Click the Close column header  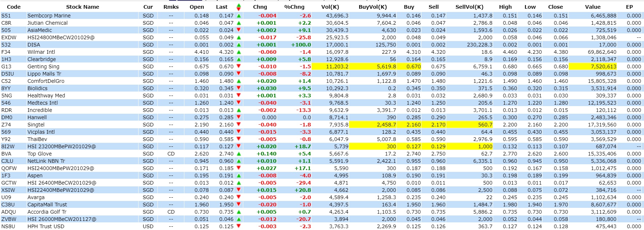(555, 7)
